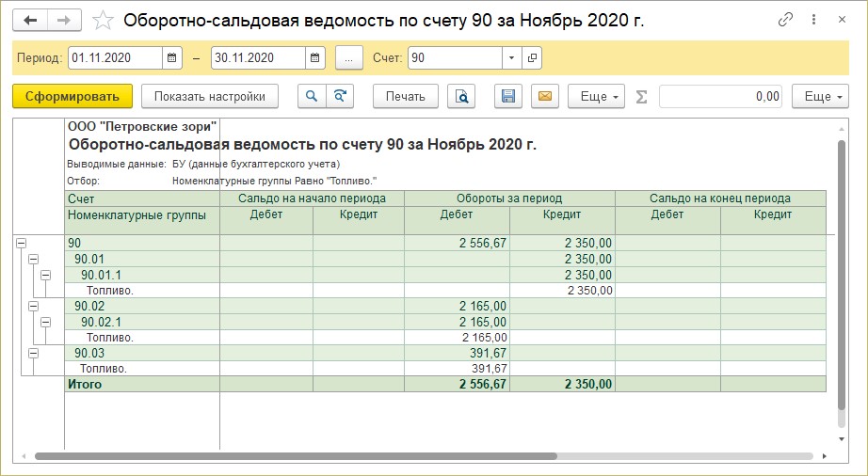Select the row labeled 90.02.1

coord(445,322)
